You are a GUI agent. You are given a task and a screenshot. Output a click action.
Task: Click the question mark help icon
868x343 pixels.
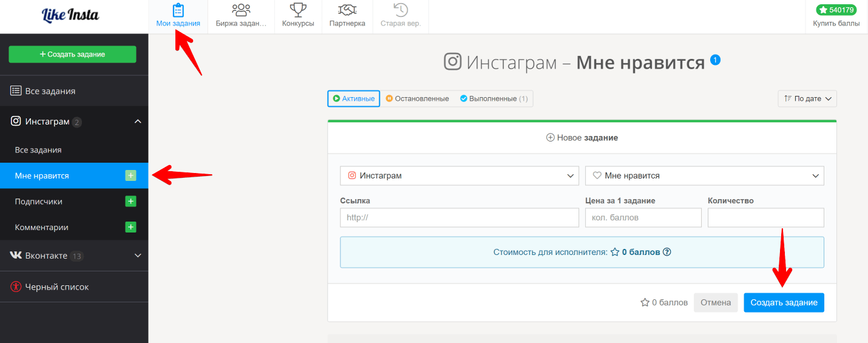pos(666,252)
